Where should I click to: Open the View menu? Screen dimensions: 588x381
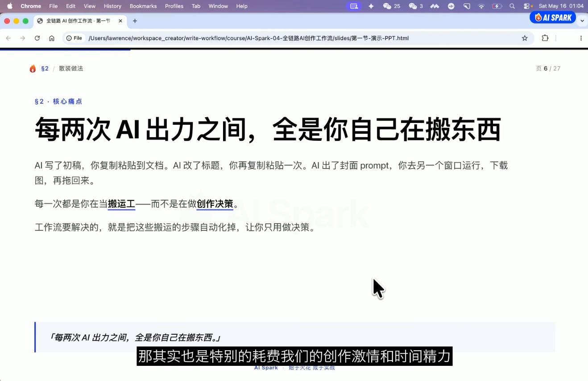coord(90,6)
